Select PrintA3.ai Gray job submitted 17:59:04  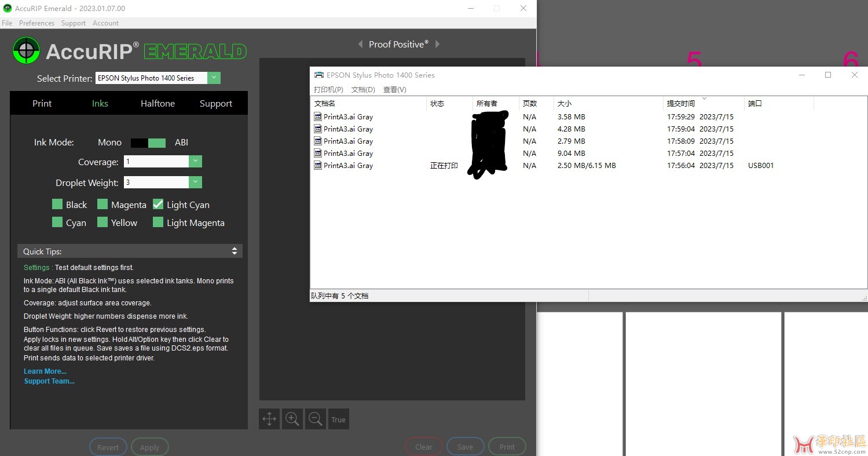coord(348,129)
